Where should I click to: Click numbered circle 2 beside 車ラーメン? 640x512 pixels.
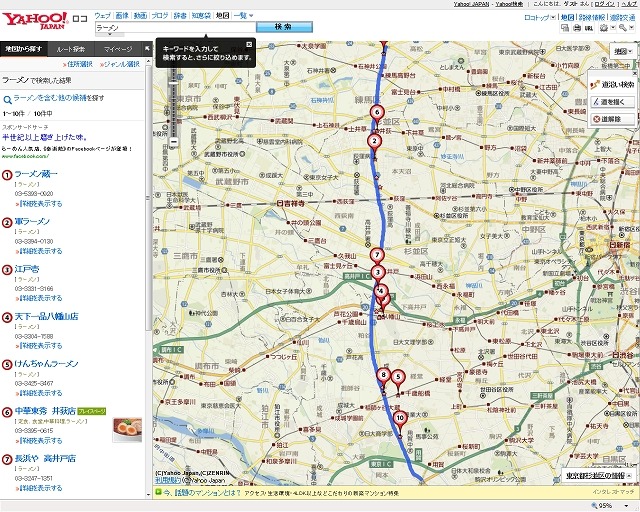7,223
